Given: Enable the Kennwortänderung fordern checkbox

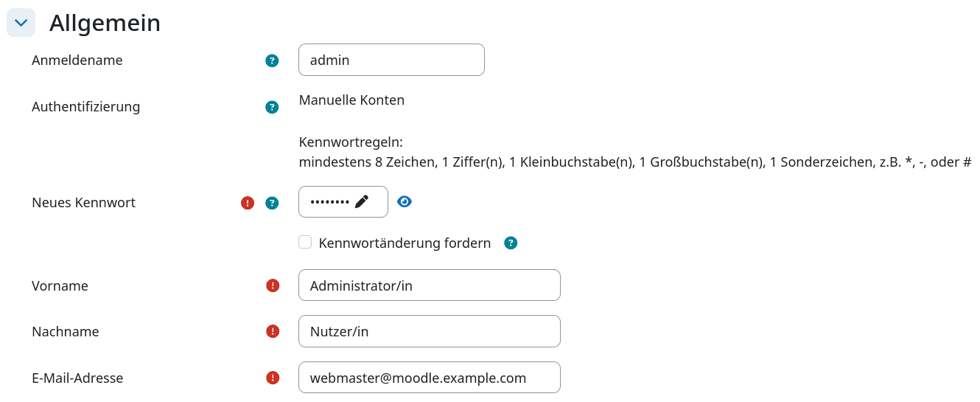Looking at the screenshot, I should click(x=305, y=242).
